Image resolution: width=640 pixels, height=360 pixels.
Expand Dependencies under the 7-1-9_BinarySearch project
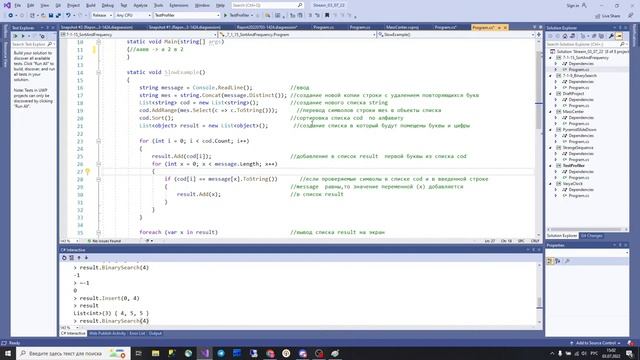(x=556, y=82)
